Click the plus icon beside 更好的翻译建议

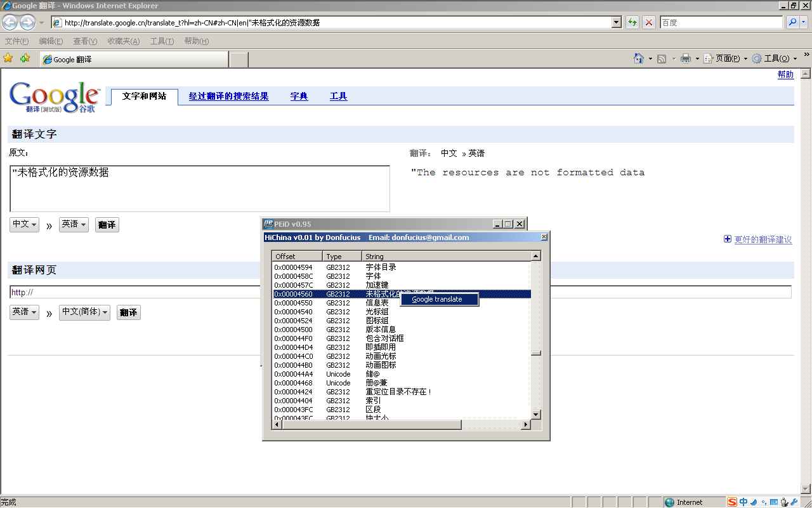[x=727, y=239]
